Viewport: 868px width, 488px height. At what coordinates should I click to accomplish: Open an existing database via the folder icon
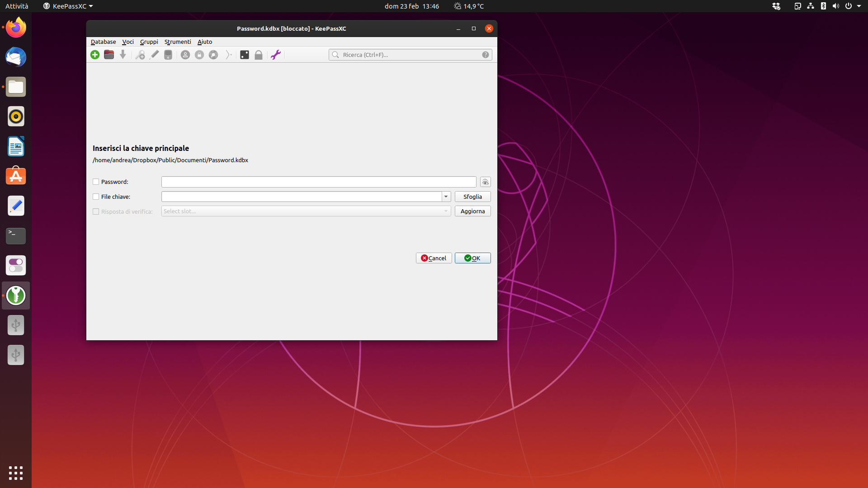pos(108,55)
